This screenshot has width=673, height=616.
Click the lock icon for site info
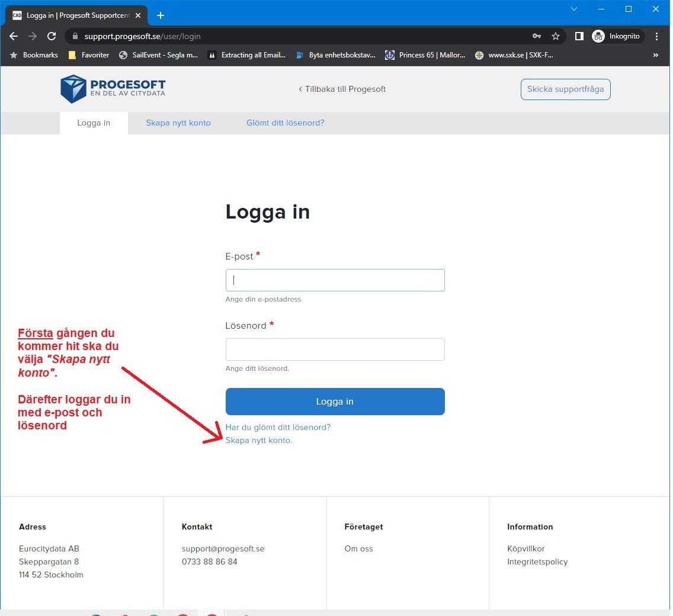pos(75,37)
